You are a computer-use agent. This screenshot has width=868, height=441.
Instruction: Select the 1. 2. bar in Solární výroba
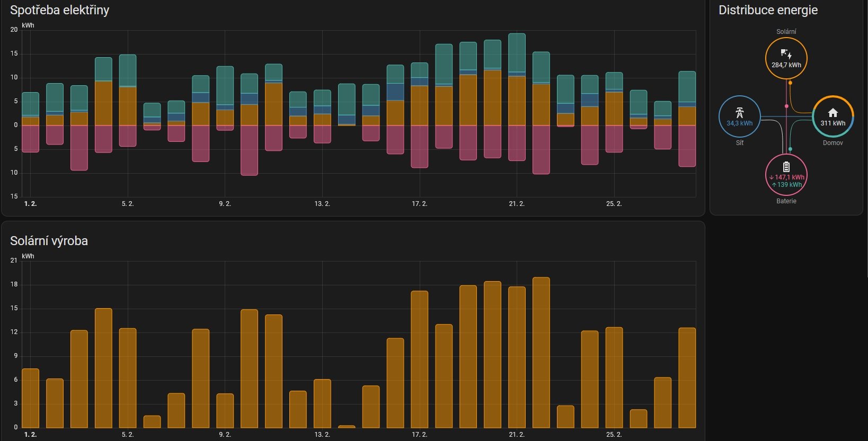pos(30,398)
